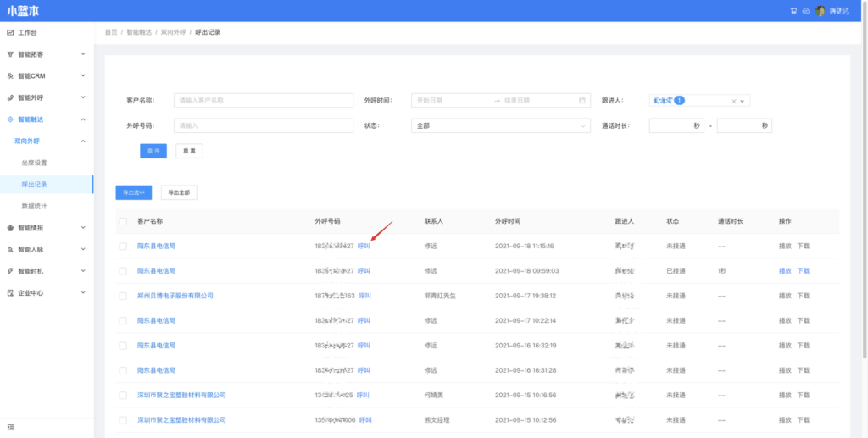Click the blue 查询 button
The width and height of the screenshot is (868, 438).
[x=153, y=151]
